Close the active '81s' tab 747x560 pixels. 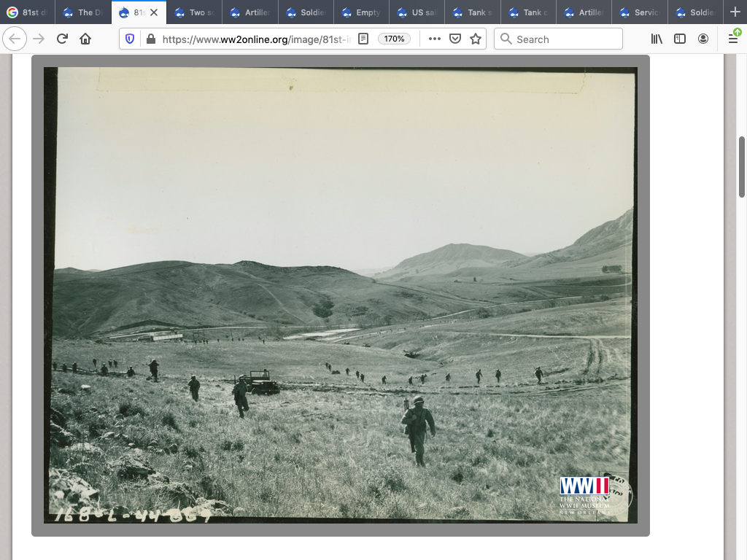coord(154,12)
